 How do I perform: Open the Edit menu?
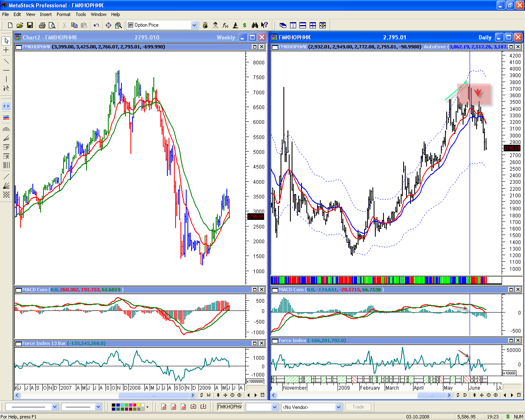pos(17,14)
